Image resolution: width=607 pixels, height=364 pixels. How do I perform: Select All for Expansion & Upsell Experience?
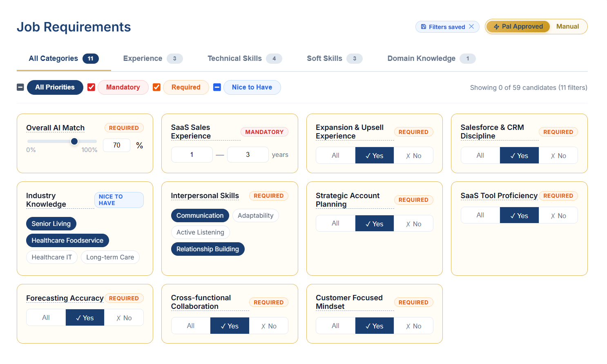click(x=336, y=155)
